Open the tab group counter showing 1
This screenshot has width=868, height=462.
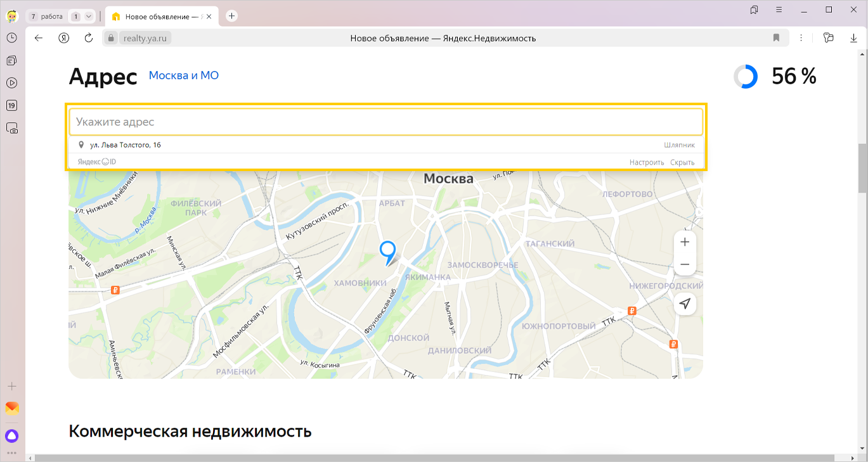coord(75,16)
